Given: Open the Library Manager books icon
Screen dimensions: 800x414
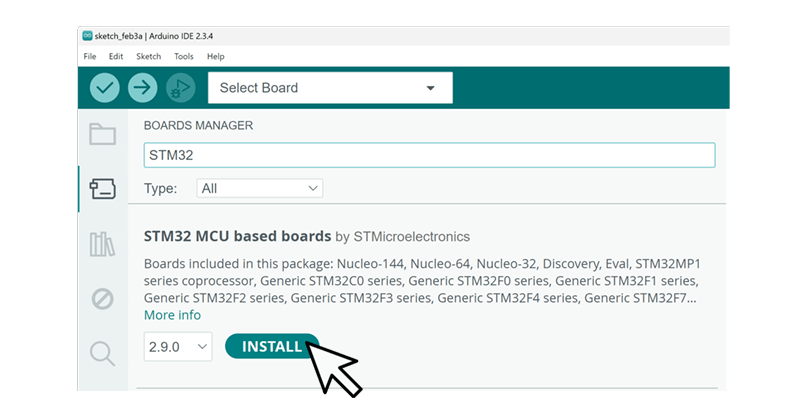Looking at the screenshot, I should tap(103, 244).
